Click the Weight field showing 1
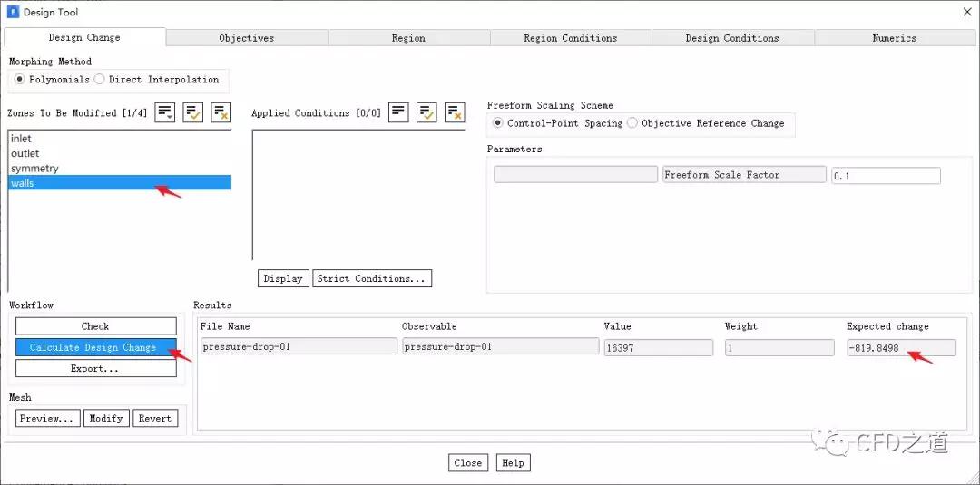The width and height of the screenshot is (980, 485). 779,348
